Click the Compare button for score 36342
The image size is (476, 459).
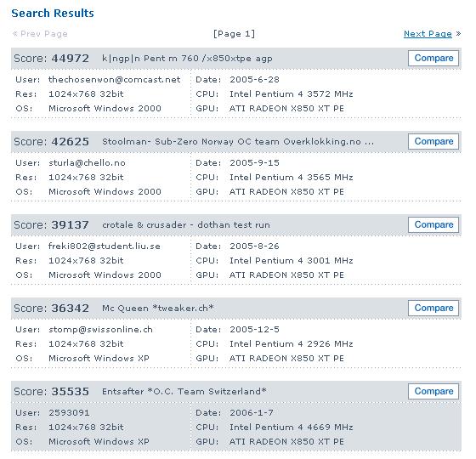point(433,308)
